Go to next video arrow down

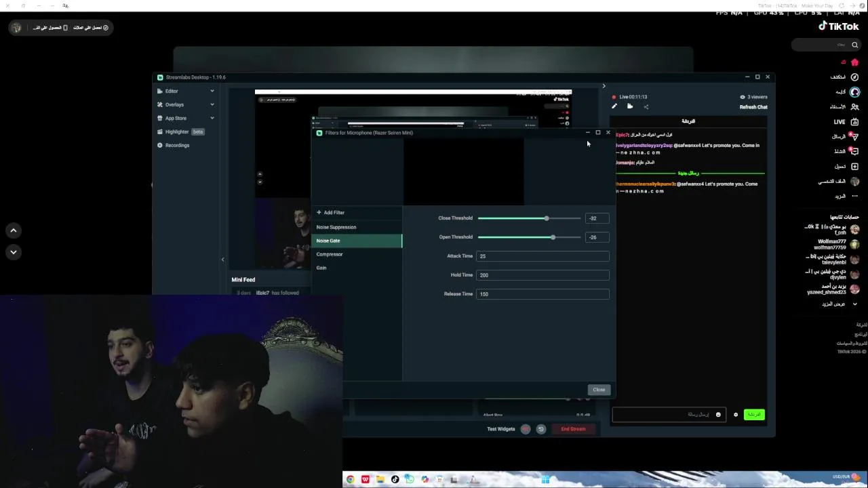[x=13, y=252]
